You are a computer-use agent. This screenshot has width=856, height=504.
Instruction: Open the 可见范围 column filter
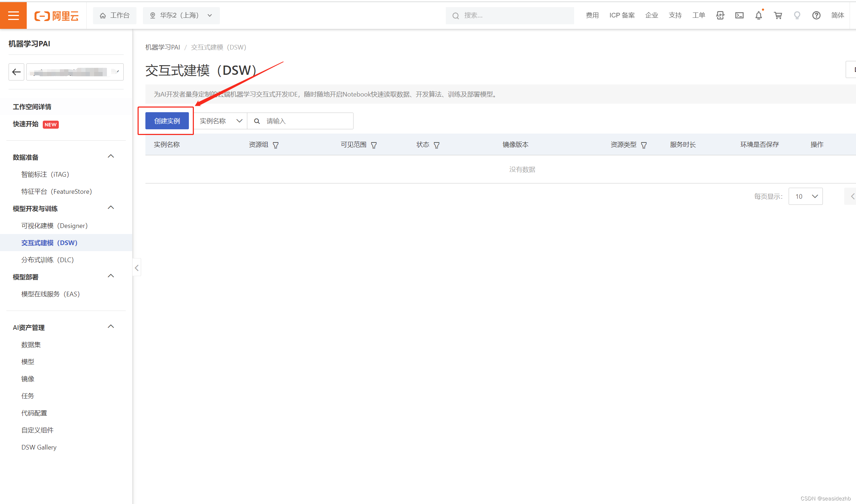coord(374,145)
